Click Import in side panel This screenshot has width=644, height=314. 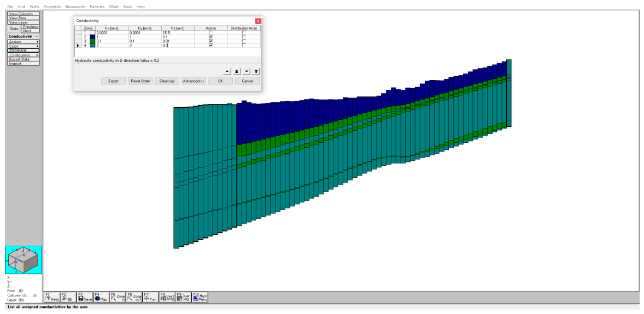pos(24,63)
